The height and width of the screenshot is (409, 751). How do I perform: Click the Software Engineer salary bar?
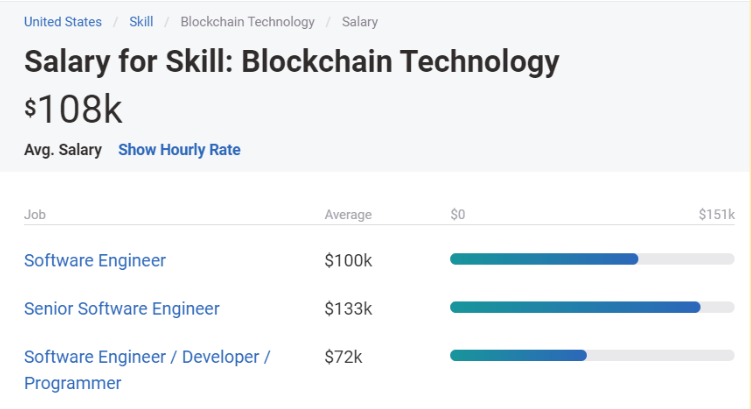click(x=544, y=259)
